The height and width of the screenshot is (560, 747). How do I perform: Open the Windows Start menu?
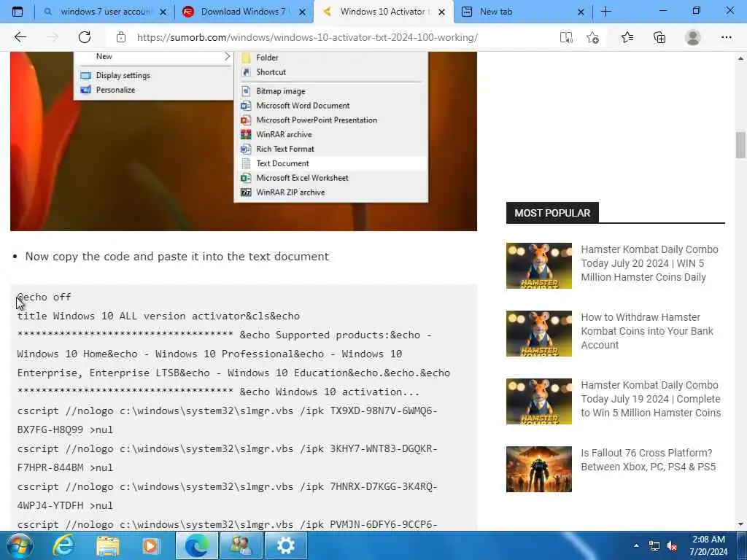[20, 545]
